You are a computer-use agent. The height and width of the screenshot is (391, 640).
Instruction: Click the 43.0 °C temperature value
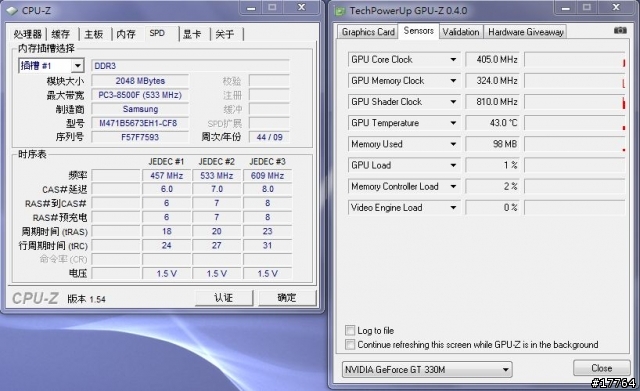coord(492,123)
